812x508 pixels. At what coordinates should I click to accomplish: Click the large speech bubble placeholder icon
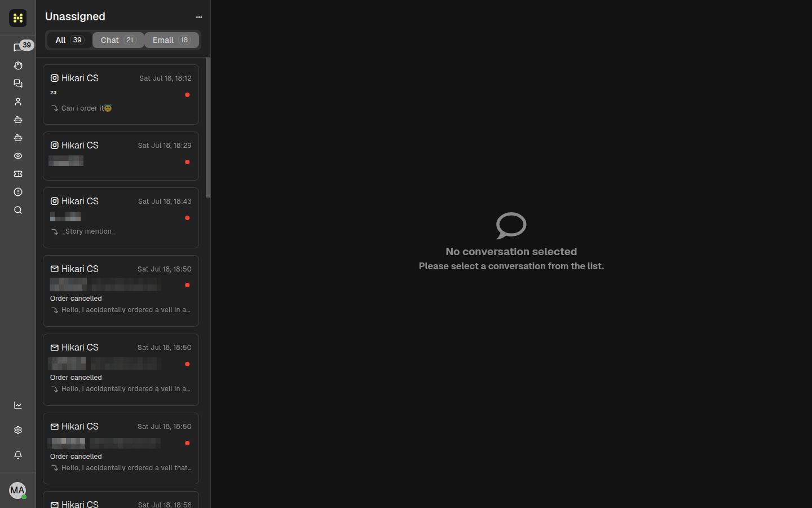[x=511, y=226]
